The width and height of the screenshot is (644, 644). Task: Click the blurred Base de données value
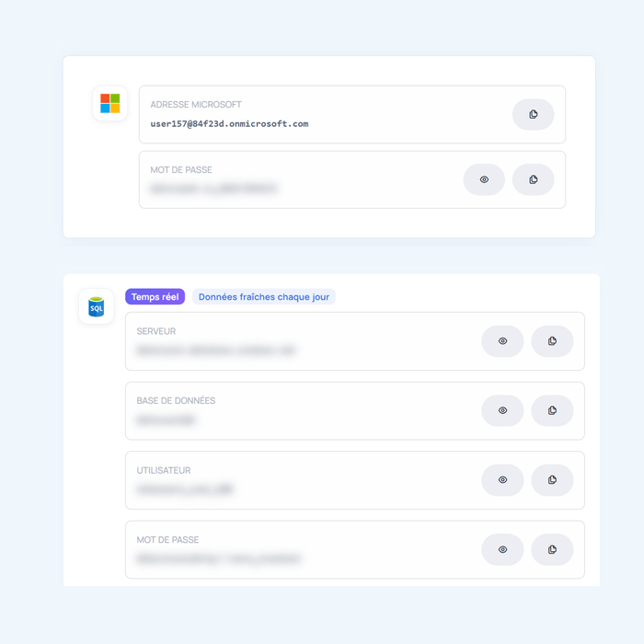pyautogui.click(x=167, y=420)
